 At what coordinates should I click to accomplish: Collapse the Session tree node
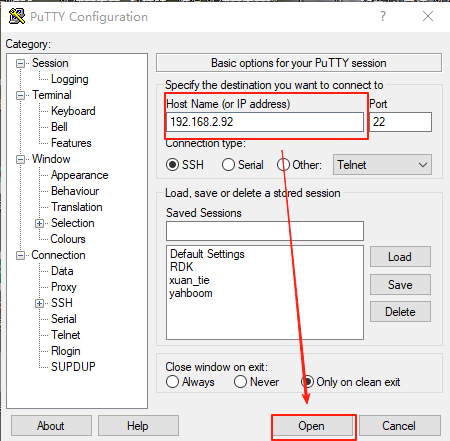tap(20, 63)
